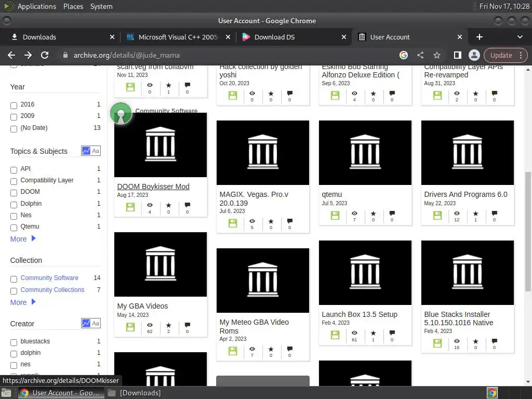The width and height of the screenshot is (532, 399).
Task: Select the Community Software collection checkbox
Action: coord(14,279)
